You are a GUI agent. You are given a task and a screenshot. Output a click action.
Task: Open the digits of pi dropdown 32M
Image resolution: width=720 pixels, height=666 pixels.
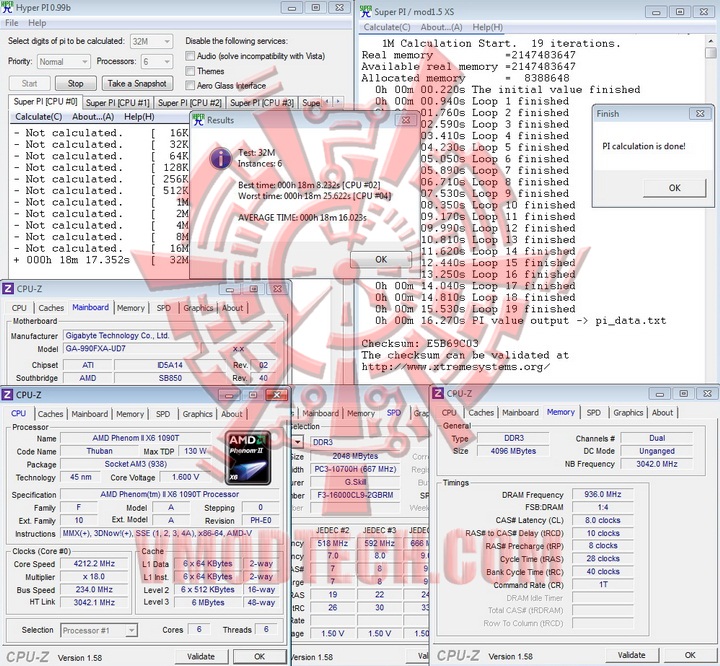152,41
